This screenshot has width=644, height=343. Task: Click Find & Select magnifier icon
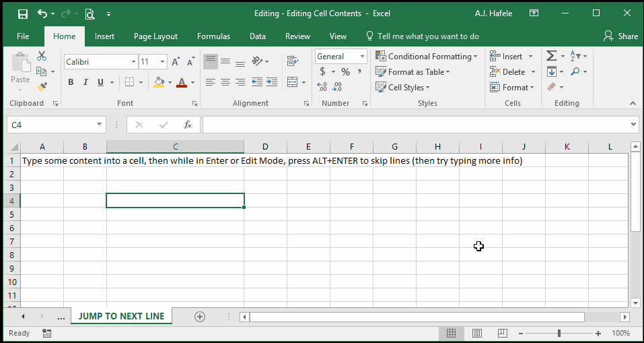575,71
